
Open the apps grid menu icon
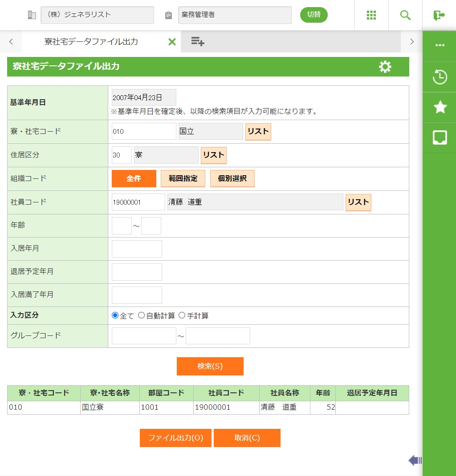click(371, 15)
